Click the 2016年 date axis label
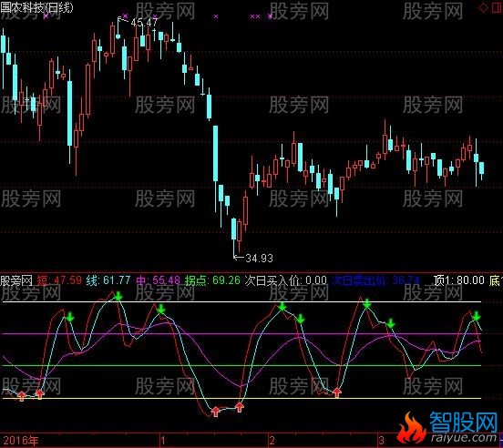503x448 pixels. 21,441
